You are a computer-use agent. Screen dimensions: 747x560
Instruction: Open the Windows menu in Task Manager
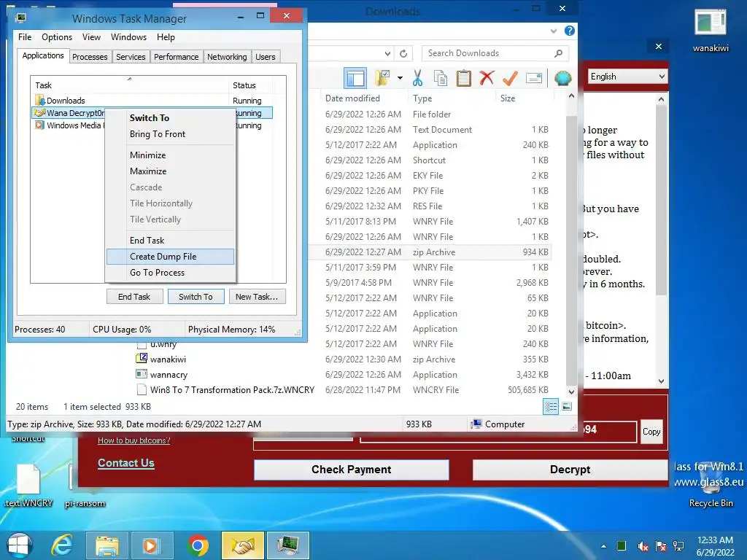click(128, 37)
